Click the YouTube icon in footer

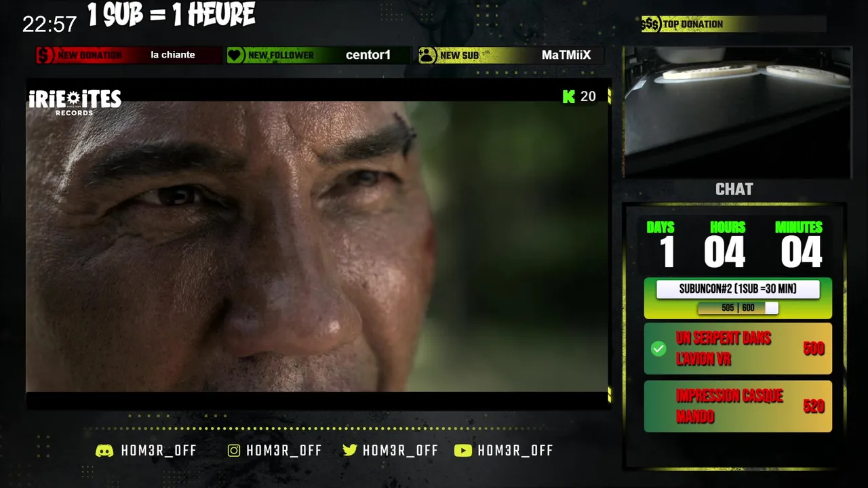tap(463, 451)
